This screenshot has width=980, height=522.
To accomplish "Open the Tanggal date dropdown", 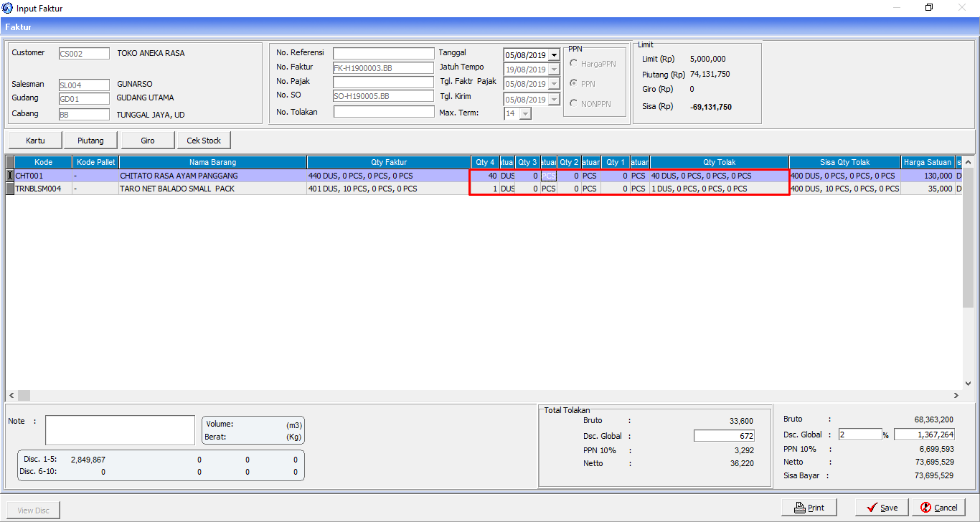I will (x=554, y=55).
